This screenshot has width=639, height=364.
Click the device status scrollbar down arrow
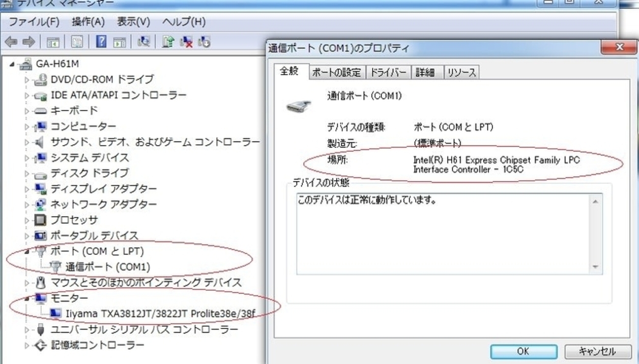[596, 267]
